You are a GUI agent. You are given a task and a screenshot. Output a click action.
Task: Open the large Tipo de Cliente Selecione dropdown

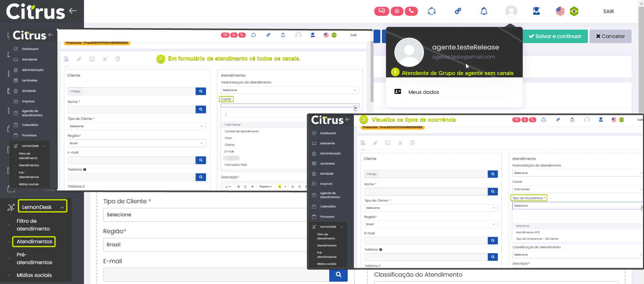[205, 215]
